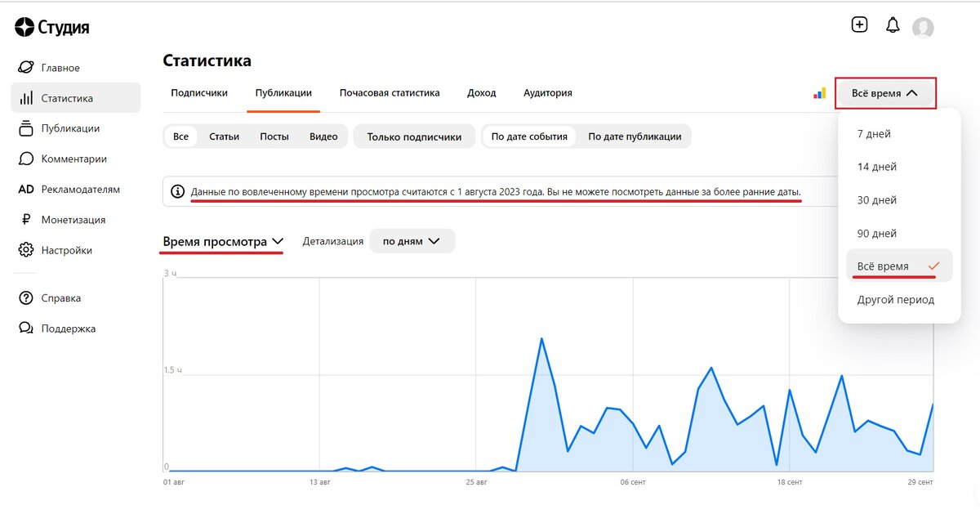The height and width of the screenshot is (514, 980).
Task: Open the user profile avatar
Action: coord(923,28)
